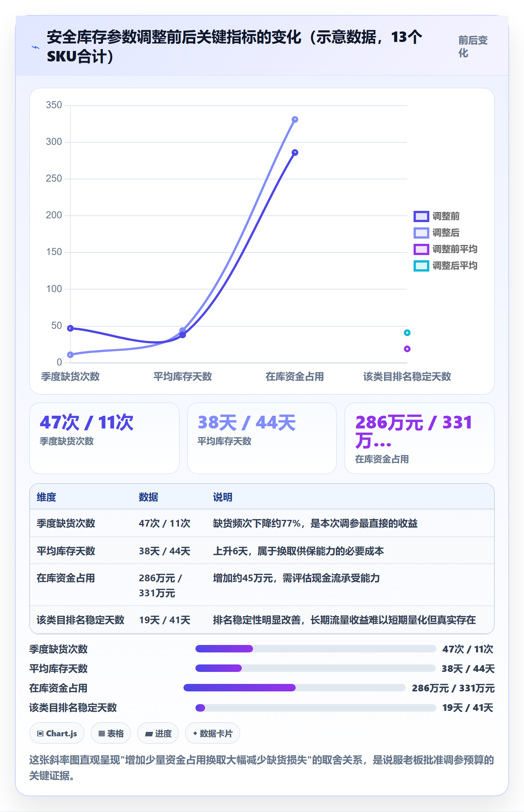Open the 38天 / 44天 stat card
Image resolution: width=524 pixels, height=812 pixels.
(262, 438)
